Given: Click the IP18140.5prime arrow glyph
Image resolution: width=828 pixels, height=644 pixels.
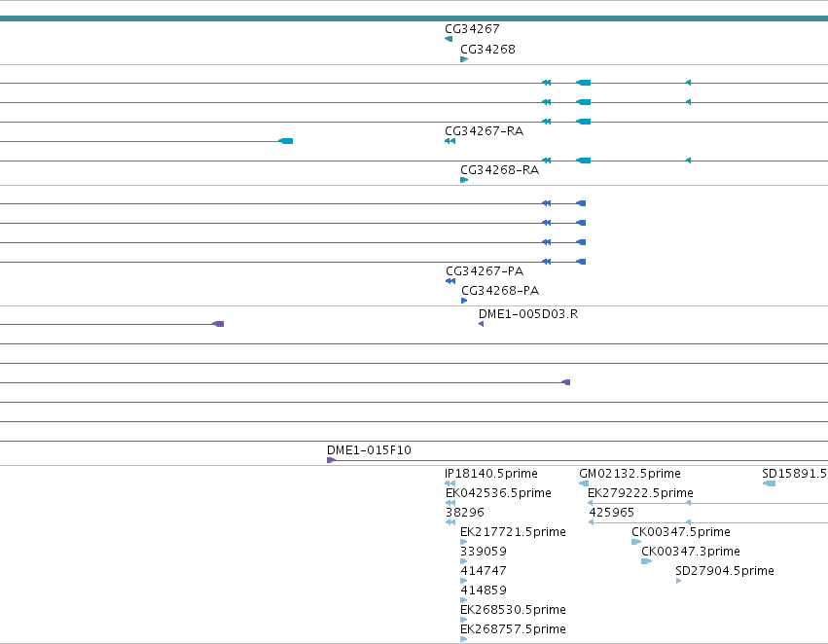Looking at the screenshot, I should click(x=450, y=483).
